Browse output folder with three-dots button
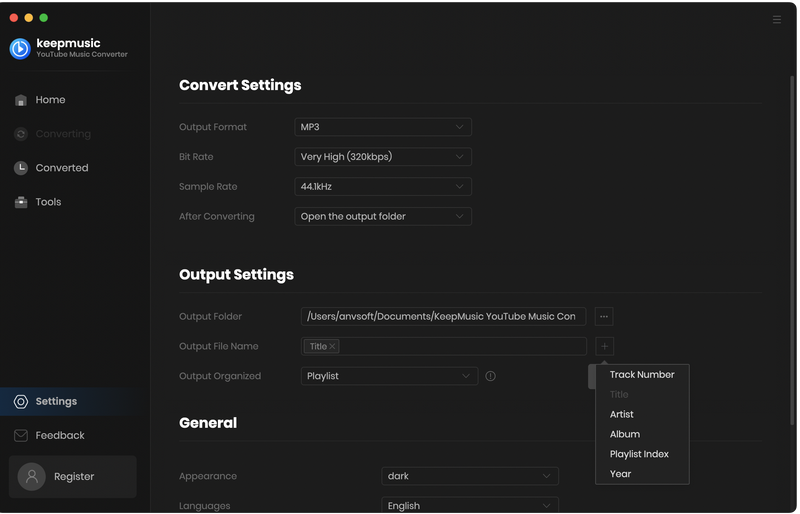 (604, 316)
